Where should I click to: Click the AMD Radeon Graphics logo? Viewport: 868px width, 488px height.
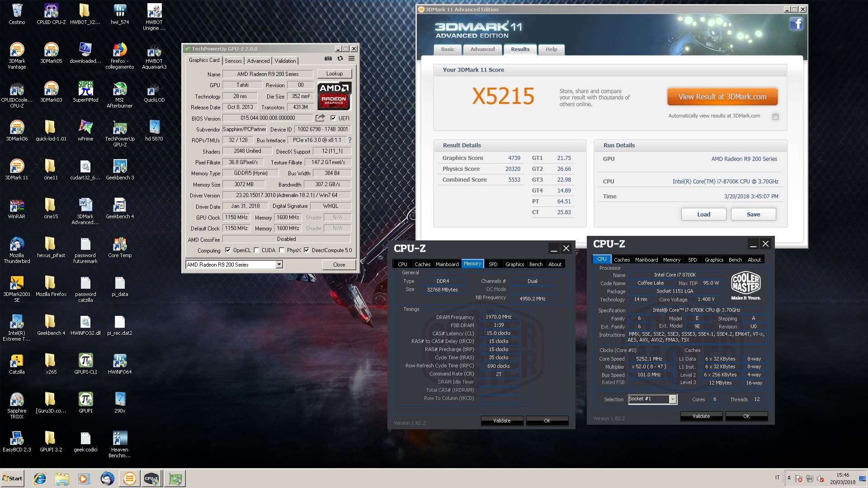click(x=334, y=96)
